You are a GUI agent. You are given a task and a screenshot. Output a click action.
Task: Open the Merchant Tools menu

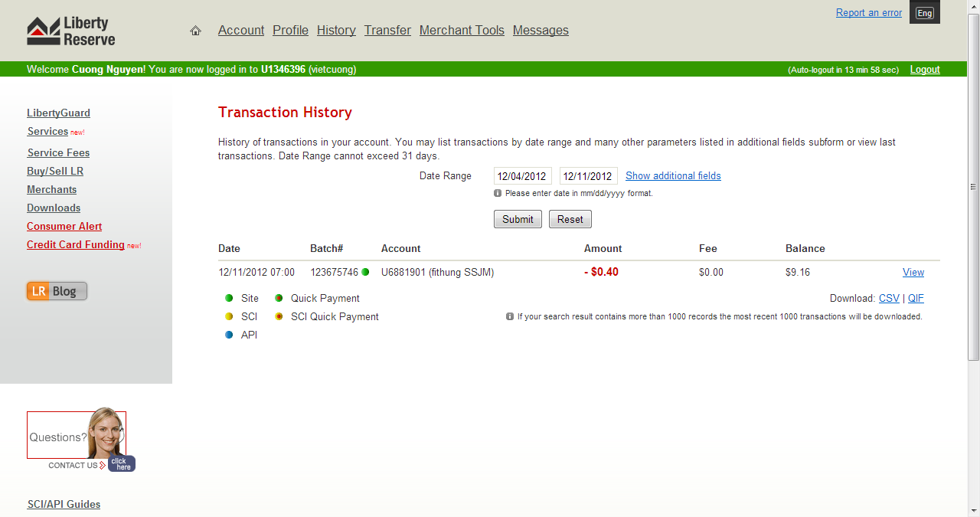(462, 31)
